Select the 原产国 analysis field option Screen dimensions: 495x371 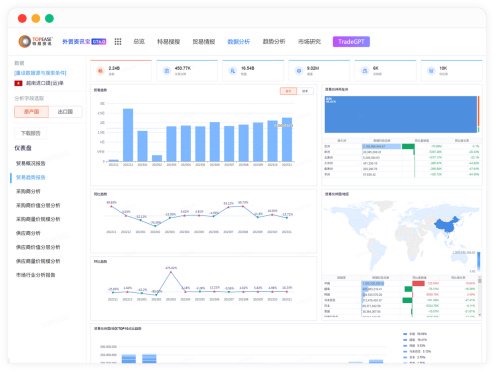pyautogui.click(x=32, y=112)
